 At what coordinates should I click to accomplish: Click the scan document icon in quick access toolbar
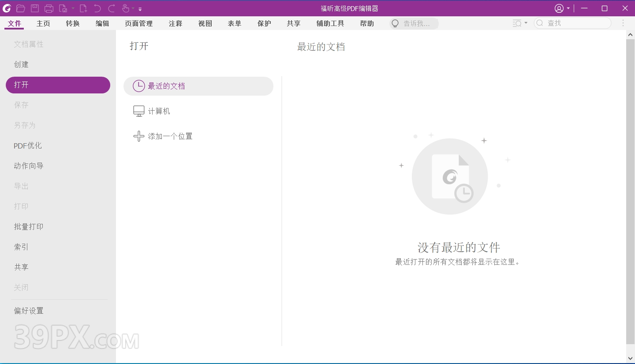[x=63, y=8]
